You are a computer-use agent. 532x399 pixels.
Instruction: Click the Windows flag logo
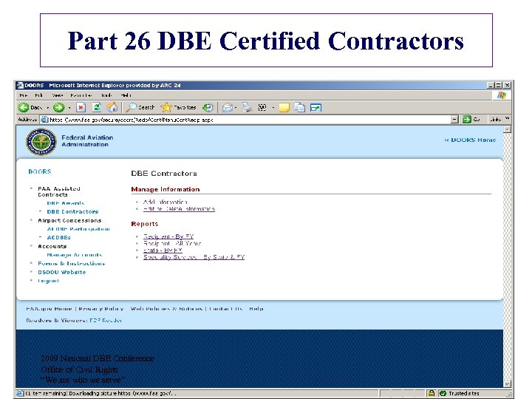(x=502, y=95)
